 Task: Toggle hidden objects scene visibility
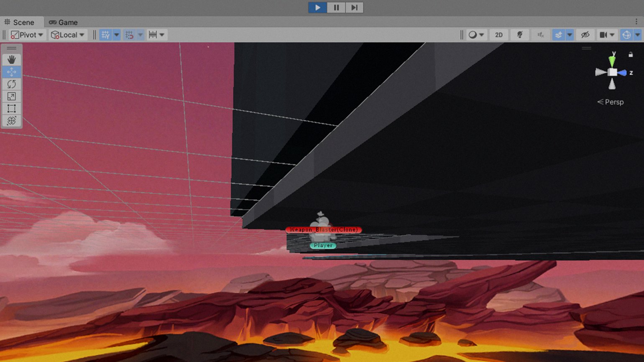(585, 35)
